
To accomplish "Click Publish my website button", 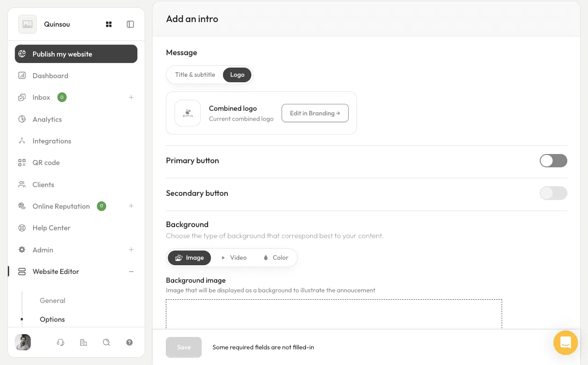I will click(76, 54).
